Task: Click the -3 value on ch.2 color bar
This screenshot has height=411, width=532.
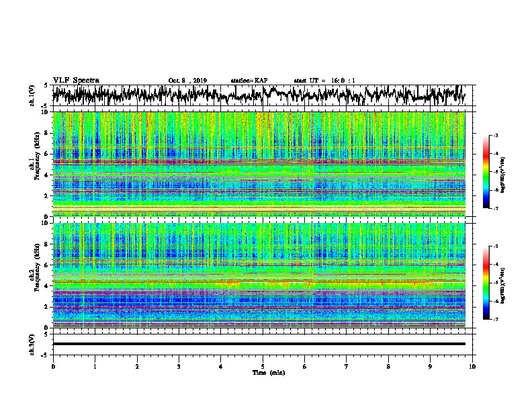Action: click(x=496, y=246)
